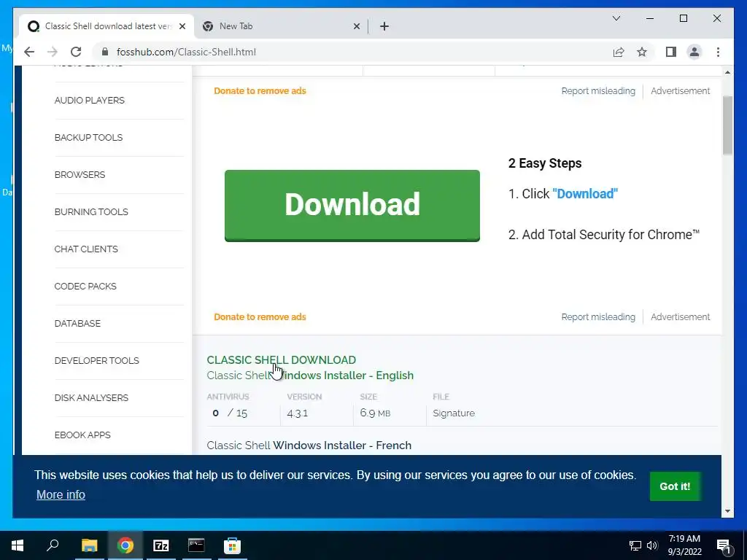Click the 6.9 MB size value

pos(375,413)
